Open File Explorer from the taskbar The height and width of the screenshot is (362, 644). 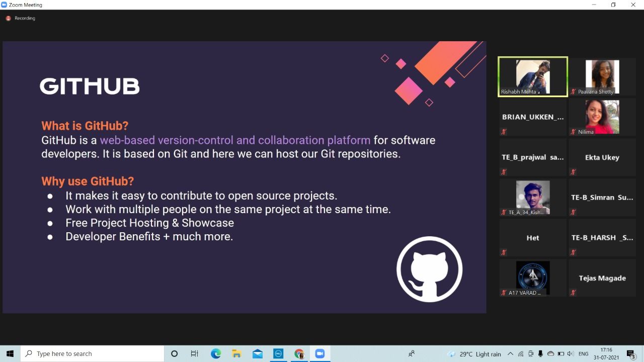point(236,354)
